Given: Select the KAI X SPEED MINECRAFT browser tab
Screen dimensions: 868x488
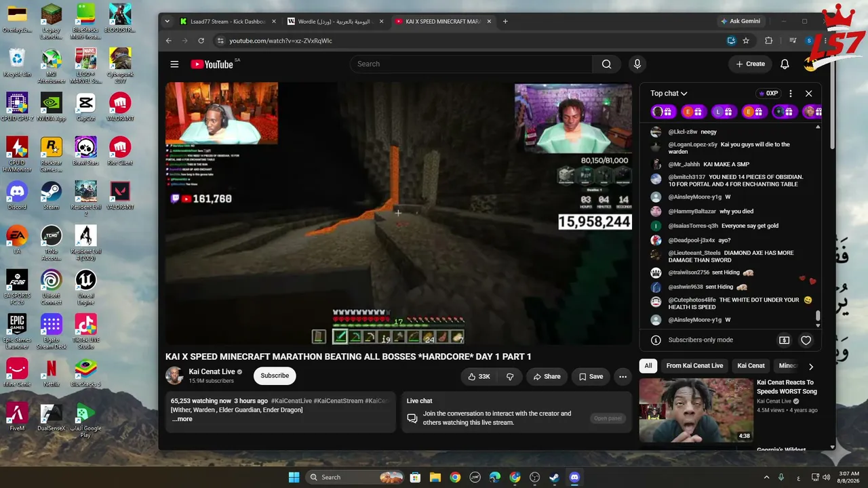Looking at the screenshot, I should [442, 21].
